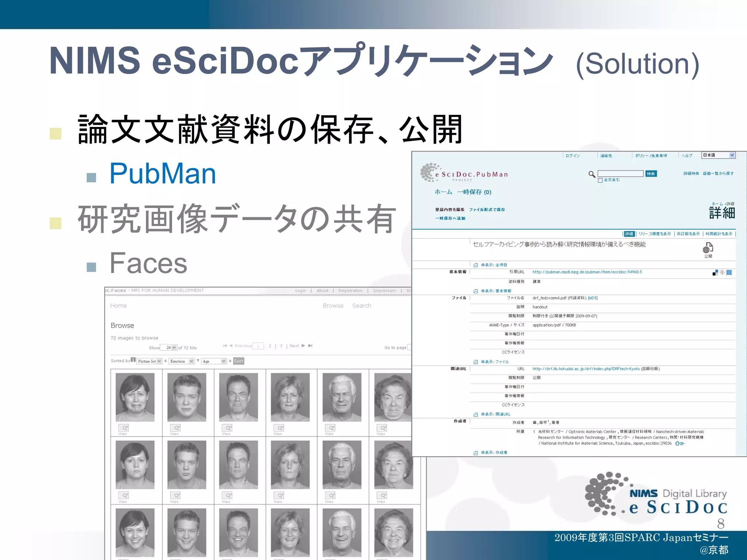Click View magnifier under first face, second row
This screenshot has height=560, width=747.
(124, 495)
